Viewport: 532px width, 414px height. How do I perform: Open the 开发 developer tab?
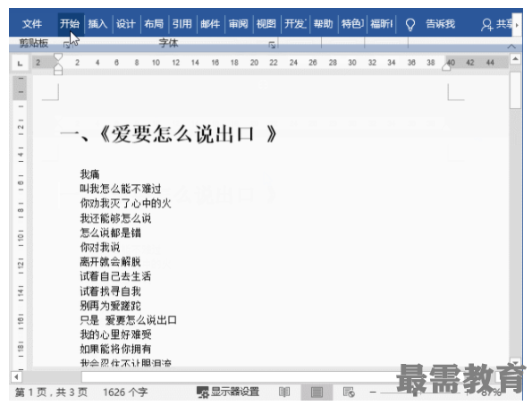click(x=295, y=24)
